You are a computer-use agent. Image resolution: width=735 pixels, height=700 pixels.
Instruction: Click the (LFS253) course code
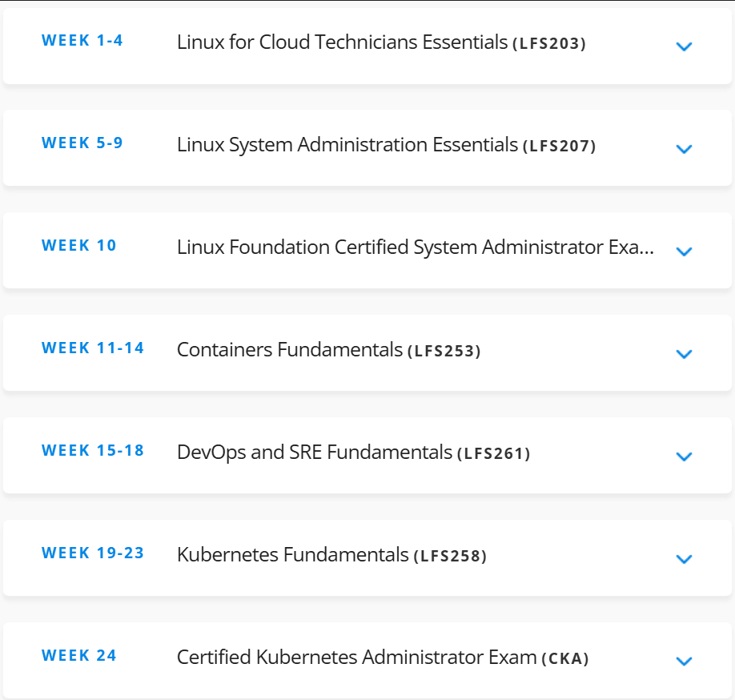point(444,351)
